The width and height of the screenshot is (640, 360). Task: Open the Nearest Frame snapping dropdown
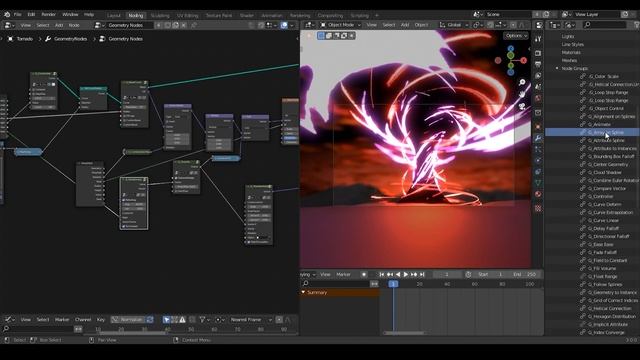(251, 320)
